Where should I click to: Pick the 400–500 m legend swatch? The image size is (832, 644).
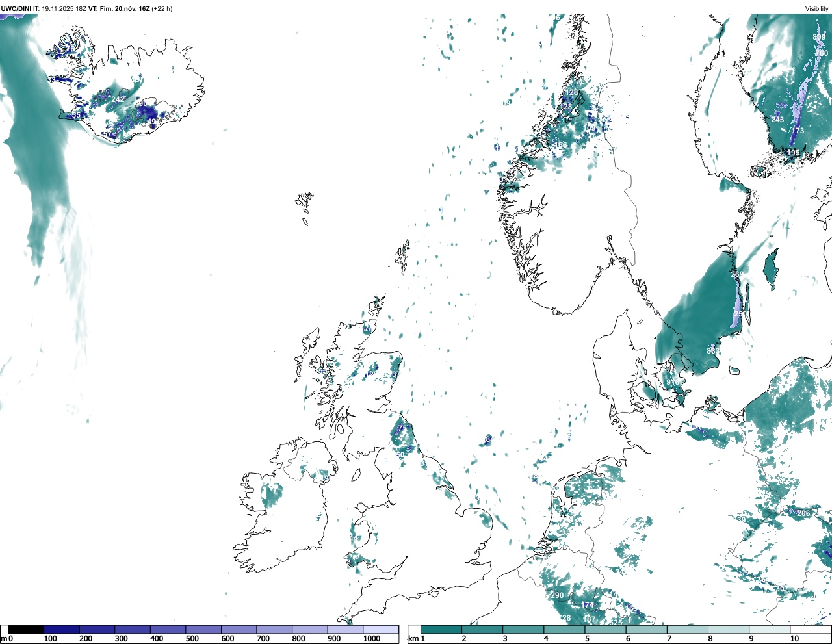pyautogui.click(x=168, y=629)
